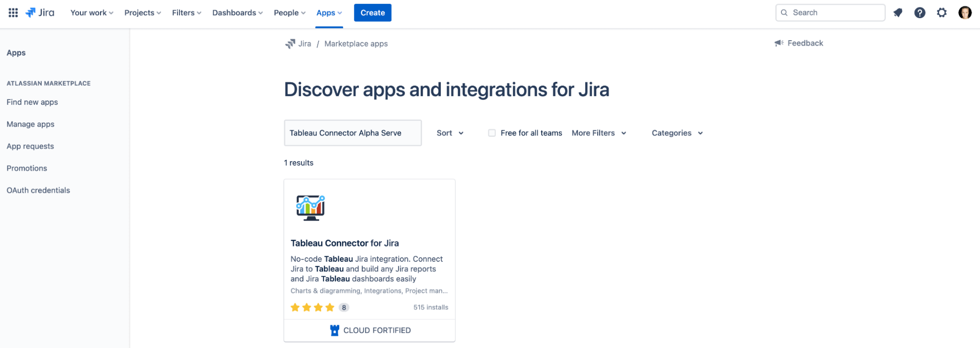Click the Tableau Connector app logo
This screenshot has width=980, height=348.
coord(310,207)
